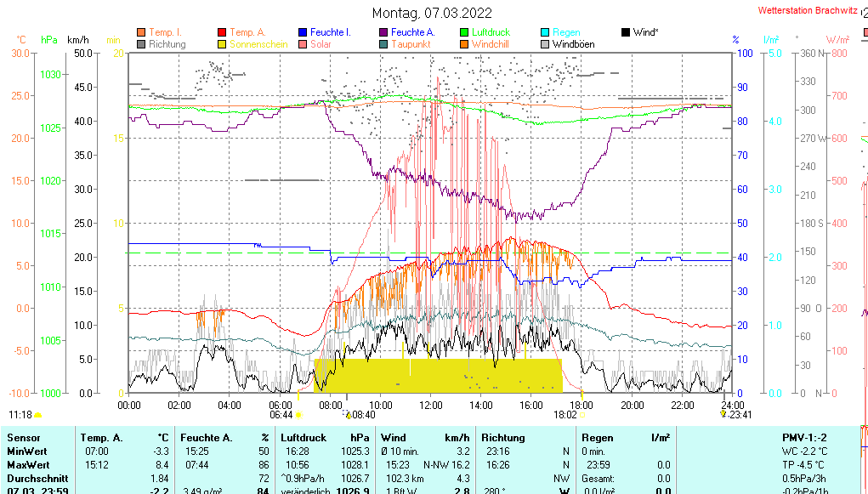Image resolution: width=868 pixels, height=494 pixels.
Task: Click the moonrise marker at 08:40
Action: coord(347,414)
